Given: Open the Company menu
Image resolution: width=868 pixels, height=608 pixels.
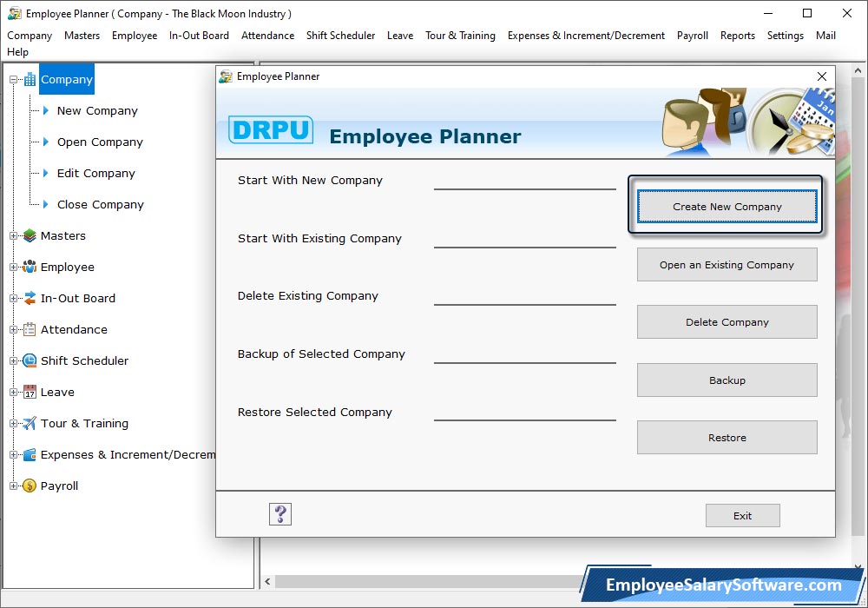Looking at the screenshot, I should pyautogui.click(x=30, y=36).
